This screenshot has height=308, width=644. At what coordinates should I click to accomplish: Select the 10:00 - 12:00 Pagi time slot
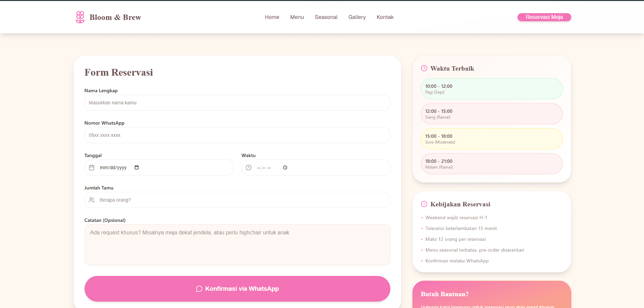491,89
